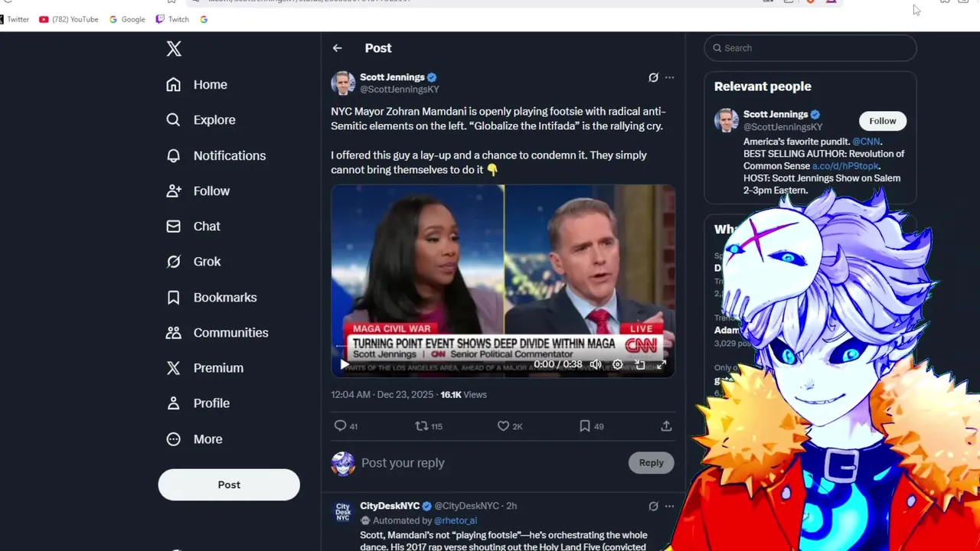Click the CityDeskNYC account name

point(390,506)
